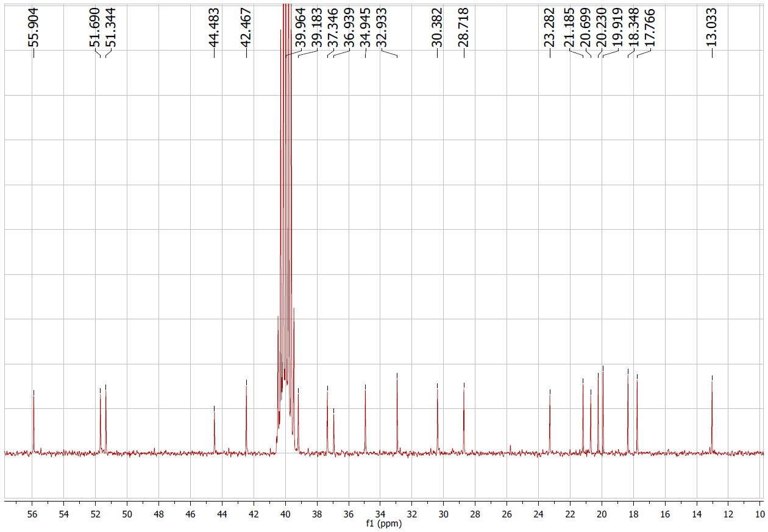The height and width of the screenshot is (532, 768).
Task: Click the axis tick number 26
Action: coord(507,513)
